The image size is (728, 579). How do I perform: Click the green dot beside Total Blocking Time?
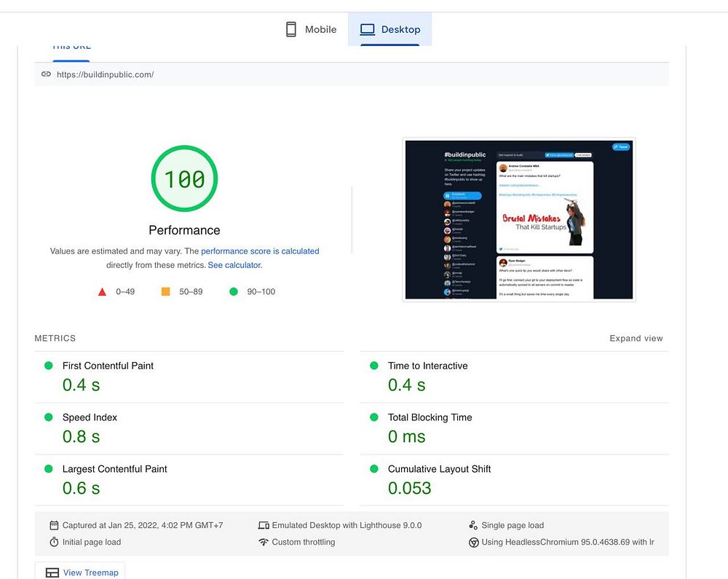coord(373,417)
